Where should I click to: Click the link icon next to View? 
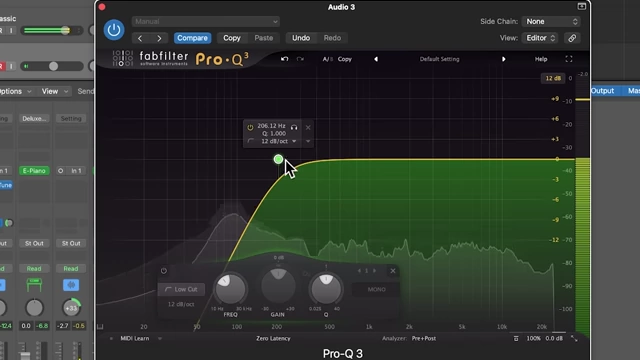tap(572, 38)
